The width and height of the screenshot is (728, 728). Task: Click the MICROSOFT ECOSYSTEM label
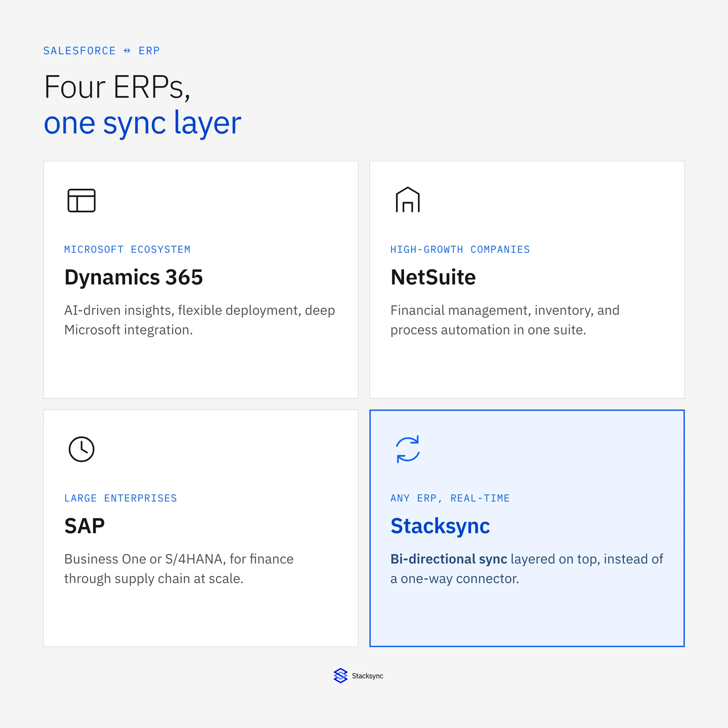tap(127, 249)
